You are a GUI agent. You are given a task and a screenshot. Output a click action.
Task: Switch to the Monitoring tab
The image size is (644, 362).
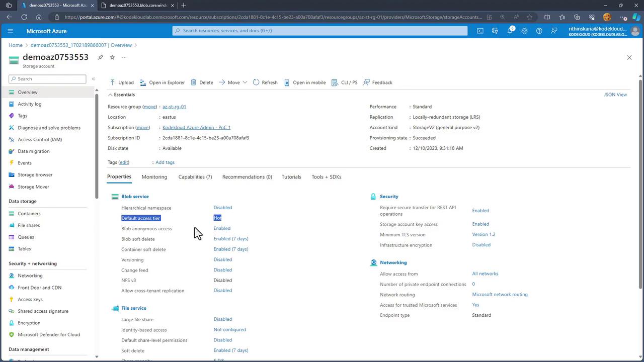point(154,177)
